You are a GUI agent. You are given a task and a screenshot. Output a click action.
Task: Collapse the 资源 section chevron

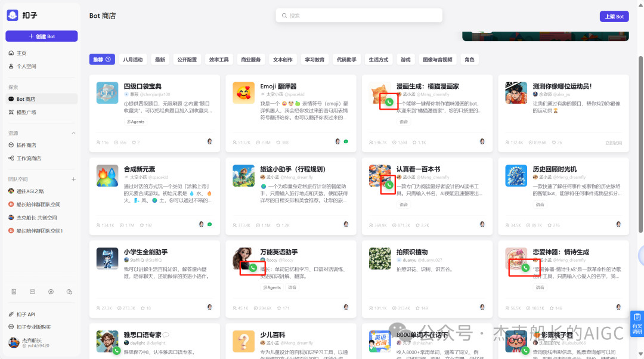point(73,133)
